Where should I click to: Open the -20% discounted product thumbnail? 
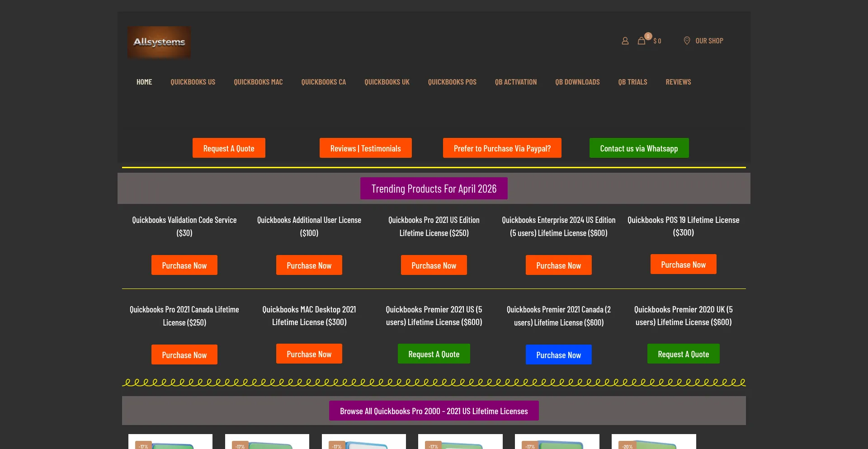(x=654, y=442)
